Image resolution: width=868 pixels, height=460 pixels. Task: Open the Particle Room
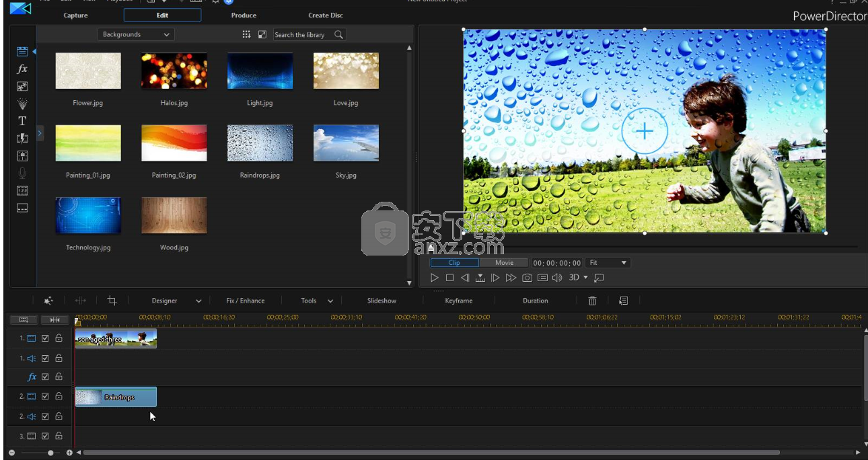click(22, 104)
